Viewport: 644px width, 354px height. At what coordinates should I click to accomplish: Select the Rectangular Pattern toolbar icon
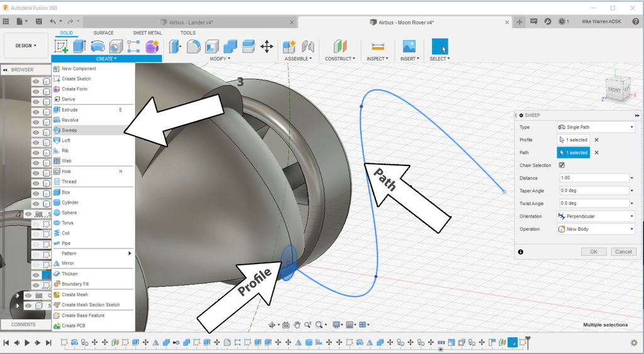click(x=133, y=47)
